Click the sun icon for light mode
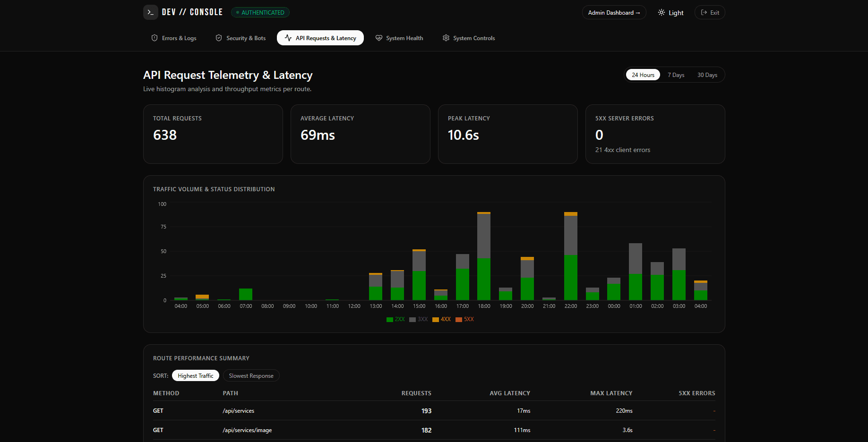Viewport: 868px width, 442px height. point(662,12)
